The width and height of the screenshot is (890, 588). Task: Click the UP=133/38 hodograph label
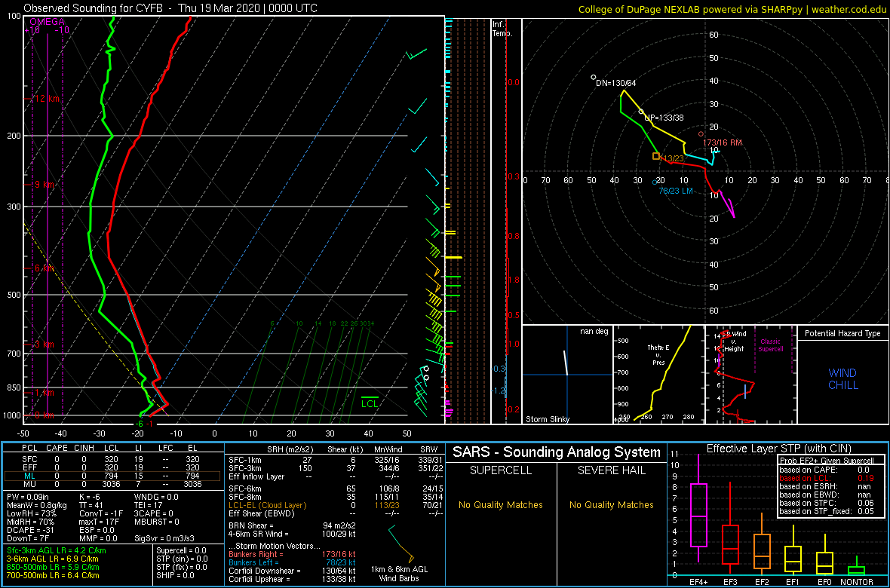[x=664, y=118]
